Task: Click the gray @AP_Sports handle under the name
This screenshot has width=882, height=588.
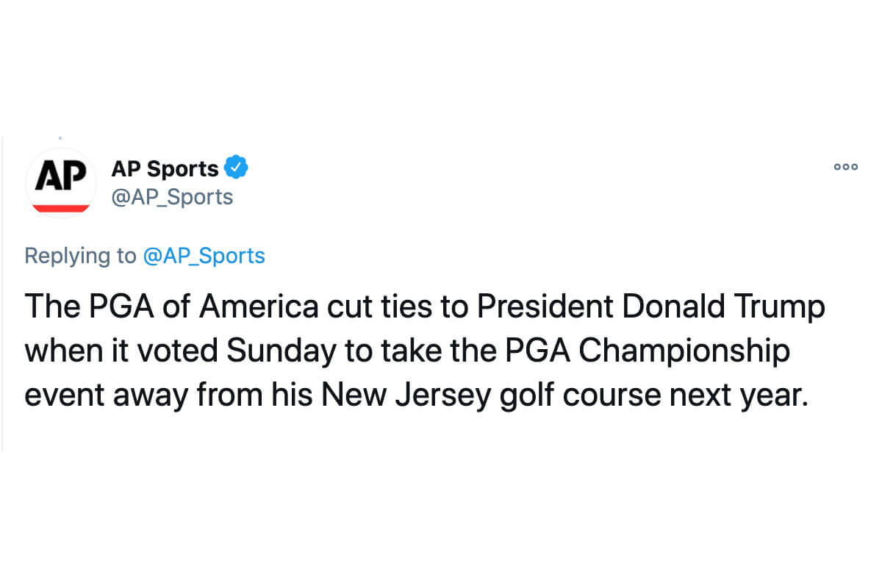Action: (x=172, y=197)
